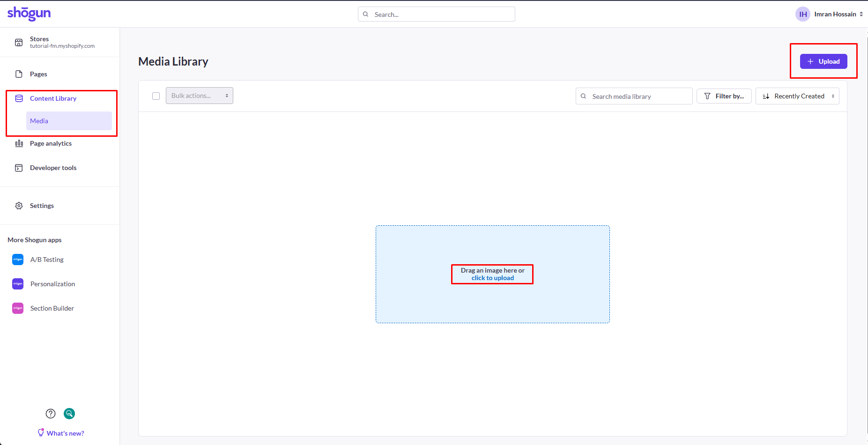Click tutorial-fm.myshopify.com store text

[62, 46]
